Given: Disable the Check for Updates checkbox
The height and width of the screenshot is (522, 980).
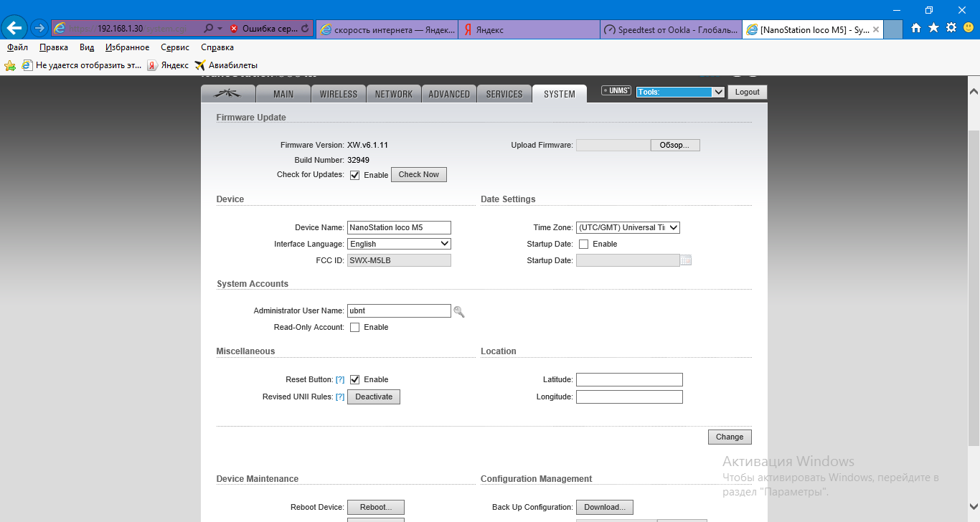Looking at the screenshot, I should coord(354,175).
